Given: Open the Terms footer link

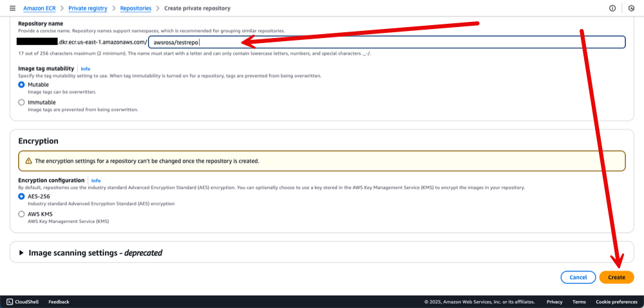Looking at the screenshot, I should pyautogui.click(x=579, y=302).
